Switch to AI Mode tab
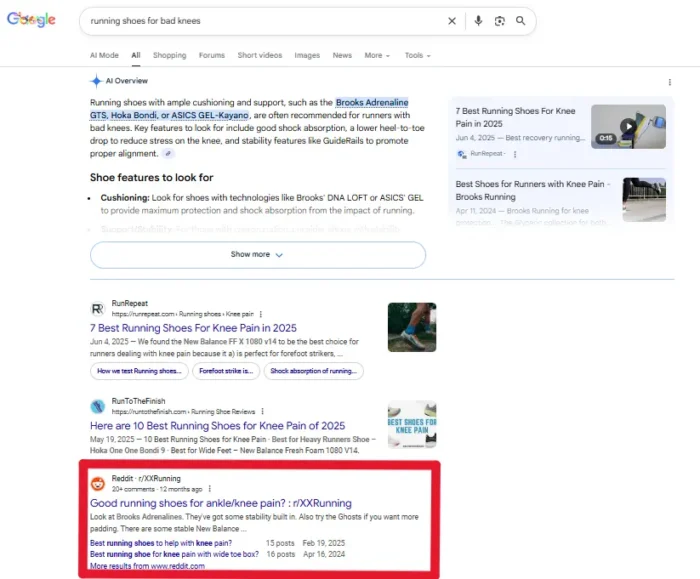Screen dimensions: 700x579 tap(104, 55)
